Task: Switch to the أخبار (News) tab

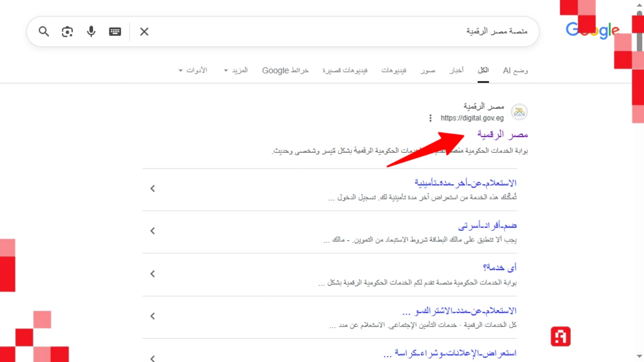Action: click(456, 70)
